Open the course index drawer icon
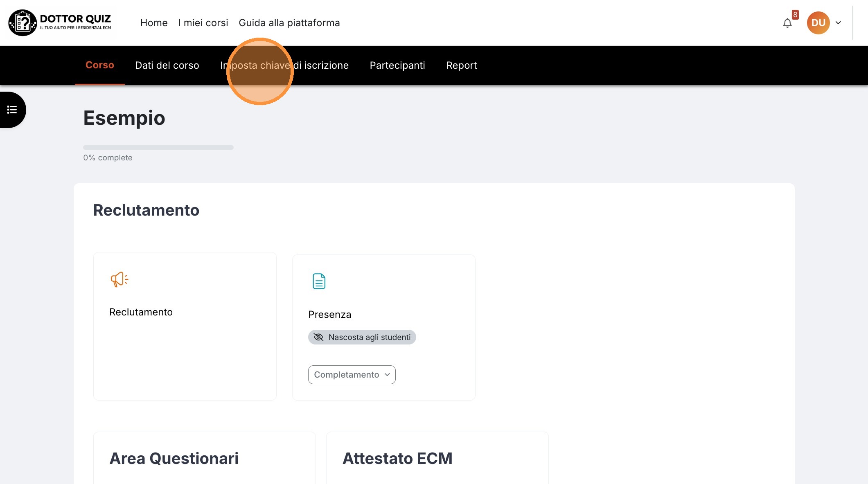The image size is (868, 484). click(x=12, y=110)
